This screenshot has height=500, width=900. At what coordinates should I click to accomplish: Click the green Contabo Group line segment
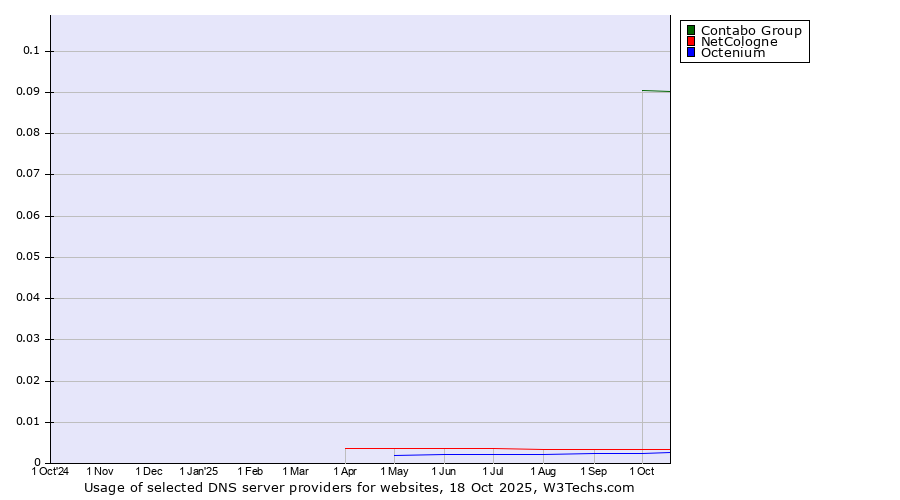tap(656, 91)
